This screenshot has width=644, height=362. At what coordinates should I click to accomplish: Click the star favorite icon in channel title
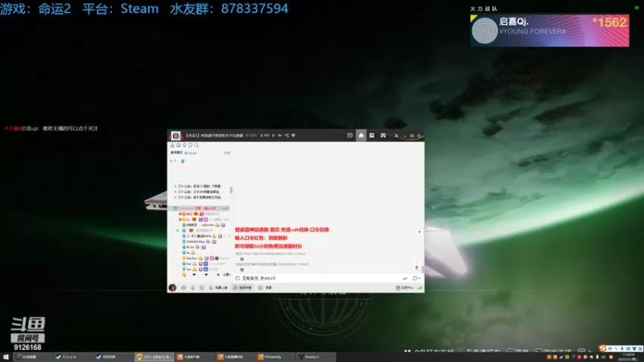(x=273, y=135)
